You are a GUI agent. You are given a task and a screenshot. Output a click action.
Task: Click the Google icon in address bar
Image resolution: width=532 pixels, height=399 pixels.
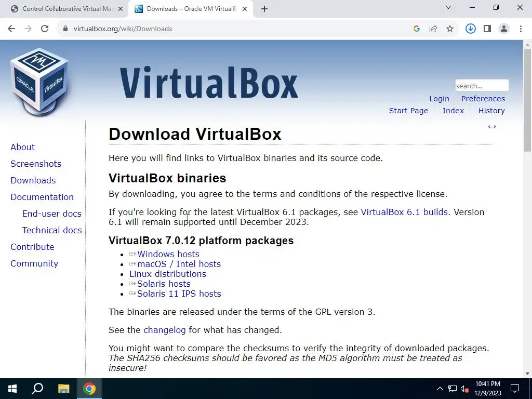tap(417, 29)
